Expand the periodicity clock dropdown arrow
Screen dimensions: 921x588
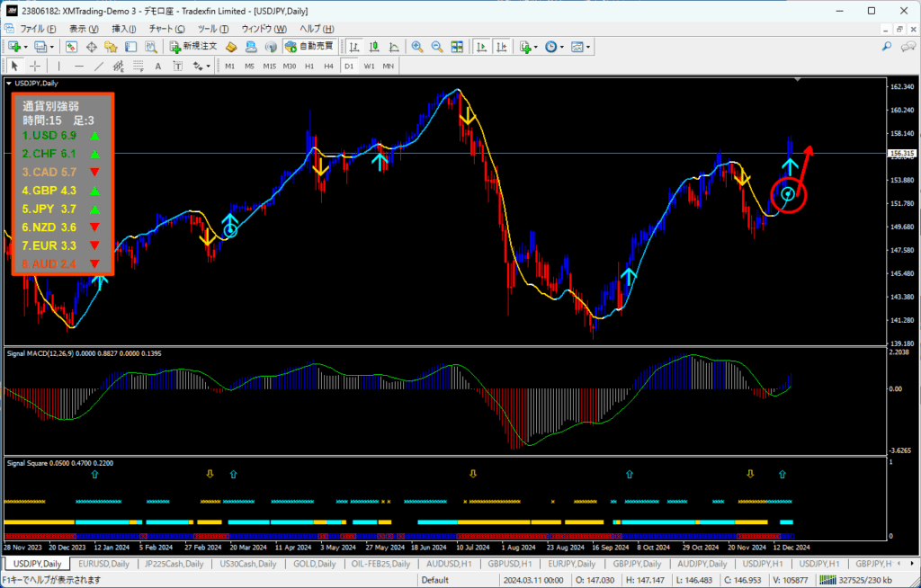pyautogui.click(x=561, y=47)
